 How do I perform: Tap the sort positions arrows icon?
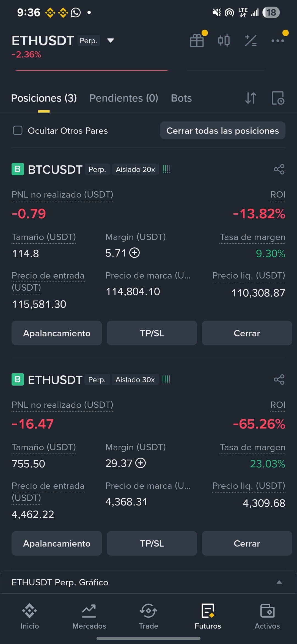point(251,98)
